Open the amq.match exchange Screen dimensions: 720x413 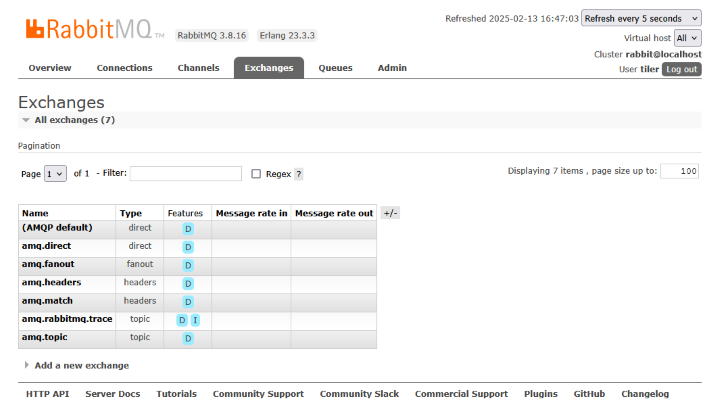click(47, 301)
